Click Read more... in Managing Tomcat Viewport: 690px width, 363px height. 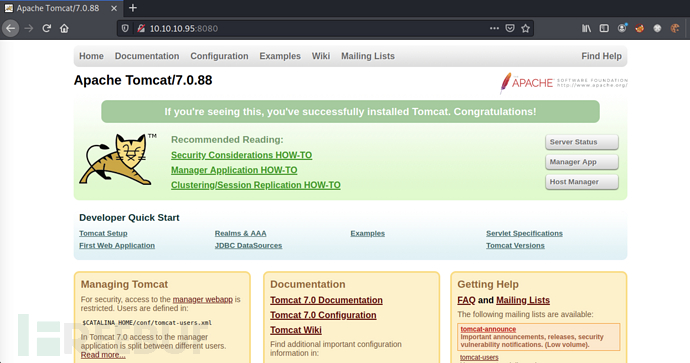(103, 355)
